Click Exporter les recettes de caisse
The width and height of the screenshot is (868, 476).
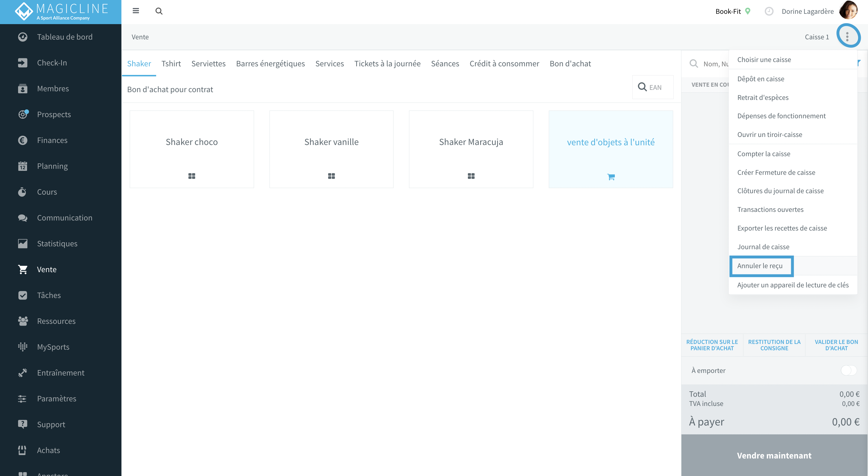pos(793,228)
